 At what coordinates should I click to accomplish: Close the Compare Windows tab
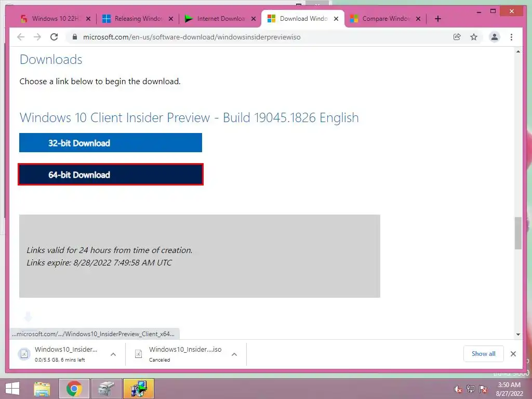click(418, 19)
